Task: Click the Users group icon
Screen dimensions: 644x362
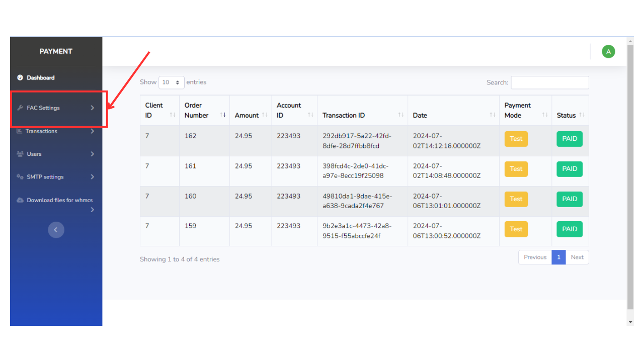Action: (20, 154)
